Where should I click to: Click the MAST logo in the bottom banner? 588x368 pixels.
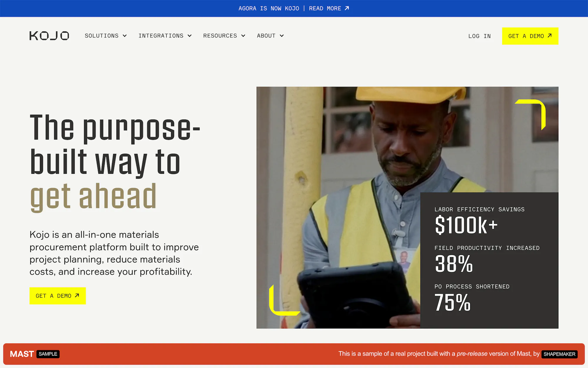click(x=22, y=354)
